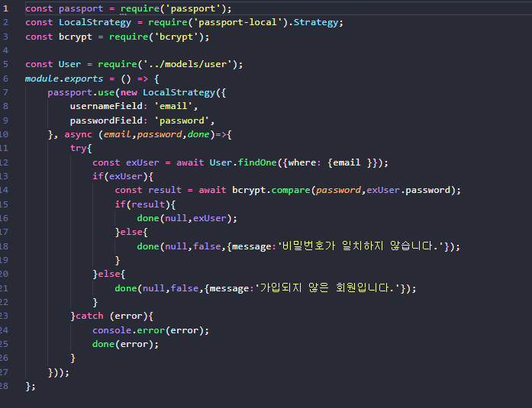
Task: Click the catch keyword on line 23
Action: [x=89, y=316]
